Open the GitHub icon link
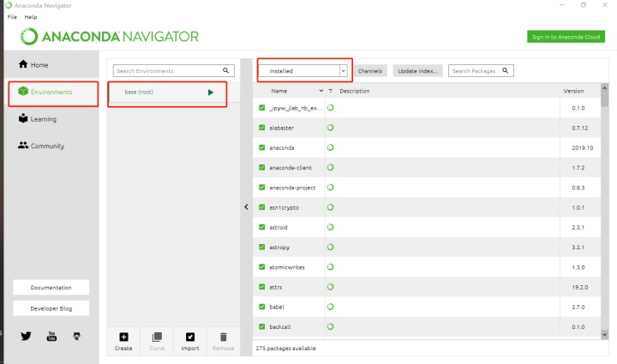The image size is (617, 364). [x=77, y=336]
